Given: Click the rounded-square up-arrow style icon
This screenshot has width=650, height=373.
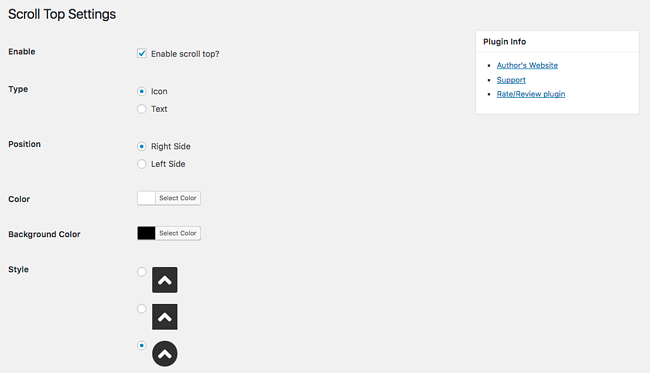Looking at the screenshot, I should pos(165,280).
